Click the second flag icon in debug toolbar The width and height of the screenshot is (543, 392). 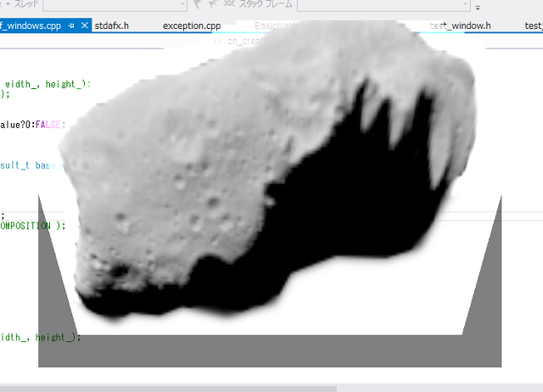coord(215,4)
